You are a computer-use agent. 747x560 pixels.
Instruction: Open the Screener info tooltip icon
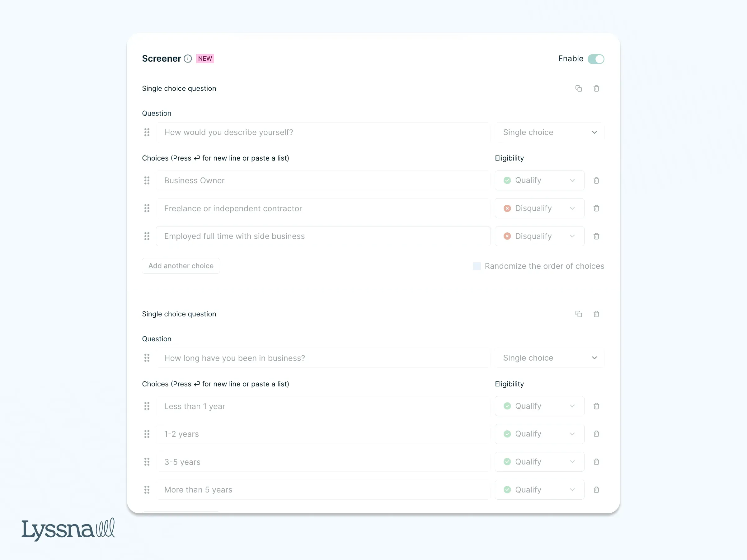coord(188,58)
